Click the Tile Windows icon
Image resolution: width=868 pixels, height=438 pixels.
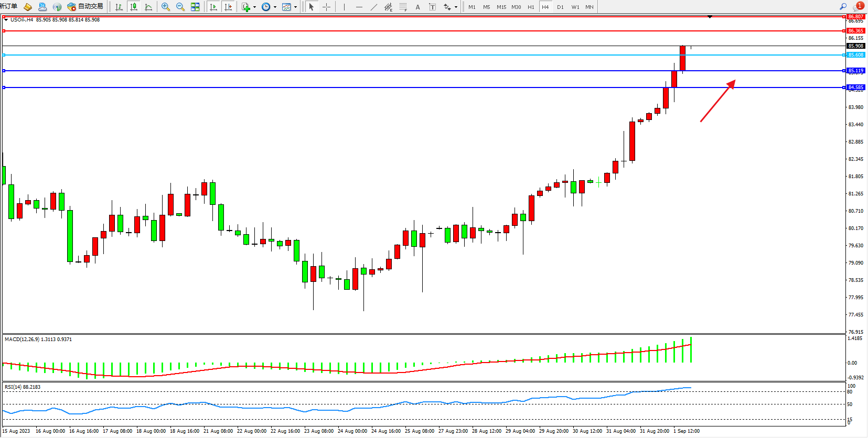(195, 7)
